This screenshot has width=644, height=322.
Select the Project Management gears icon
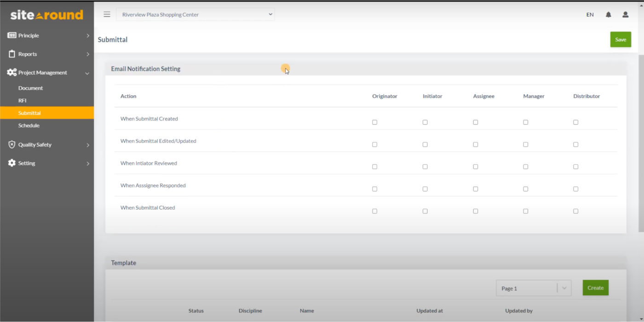click(x=11, y=72)
